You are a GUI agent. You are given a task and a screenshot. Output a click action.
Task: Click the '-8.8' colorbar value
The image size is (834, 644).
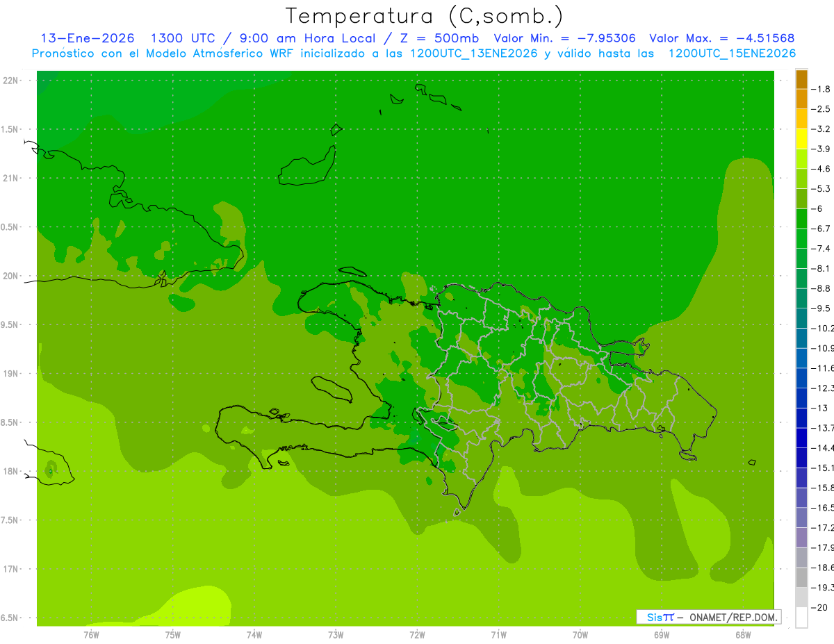pyautogui.click(x=822, y=288)
